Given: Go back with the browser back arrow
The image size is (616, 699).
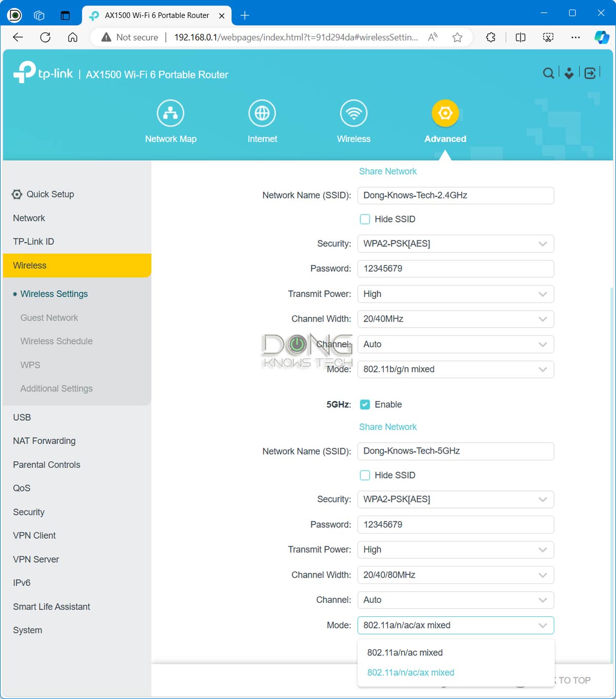Looking at the screenshot, I should pyautogui.click(x=18, y=37).
